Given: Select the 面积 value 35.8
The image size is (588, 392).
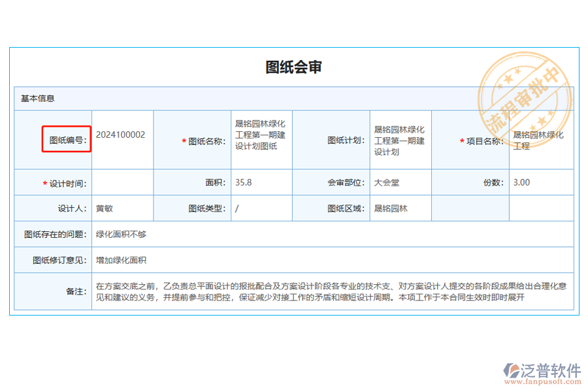Looking at the screenshot, I should click(242, 183).
